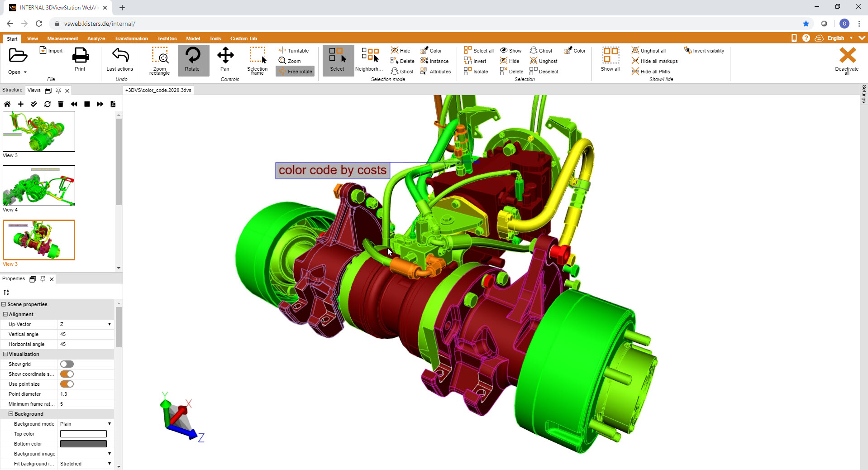868x470 pixels.
Task: Pick the Top color swatch
Action: [x=83, y=434]
